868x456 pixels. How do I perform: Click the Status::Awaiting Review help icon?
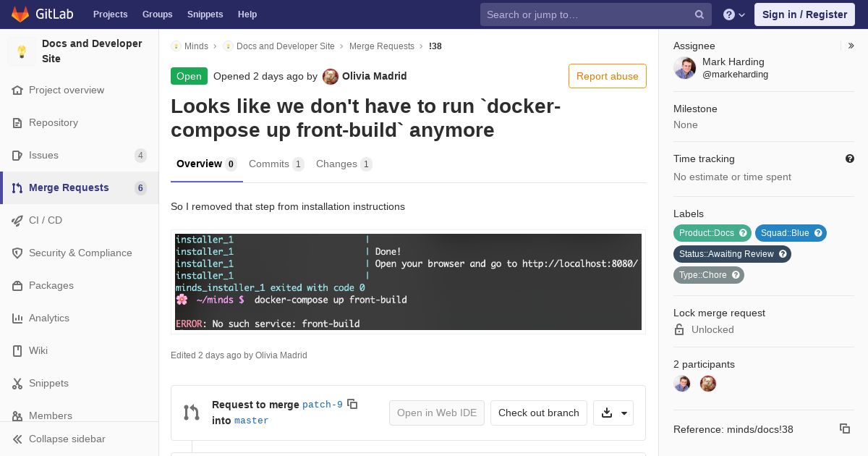tap(783, 254)
